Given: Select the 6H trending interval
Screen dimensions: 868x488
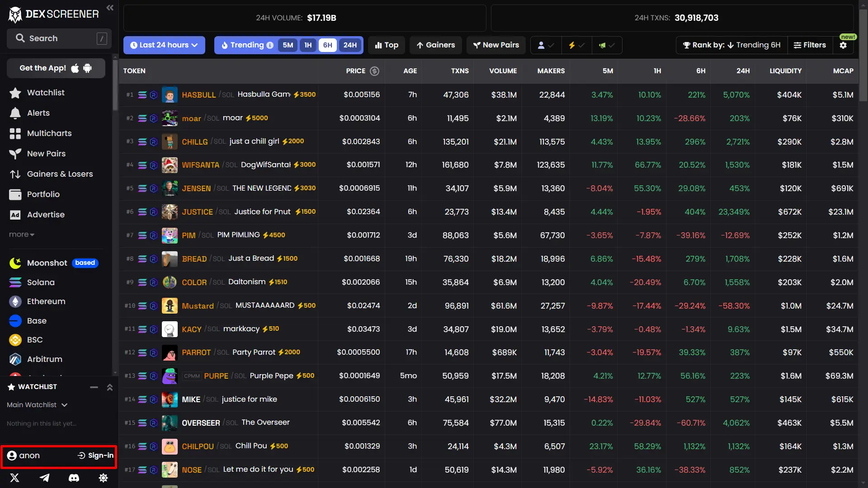Looking at the screenshot, I should (x=328, y=45).
